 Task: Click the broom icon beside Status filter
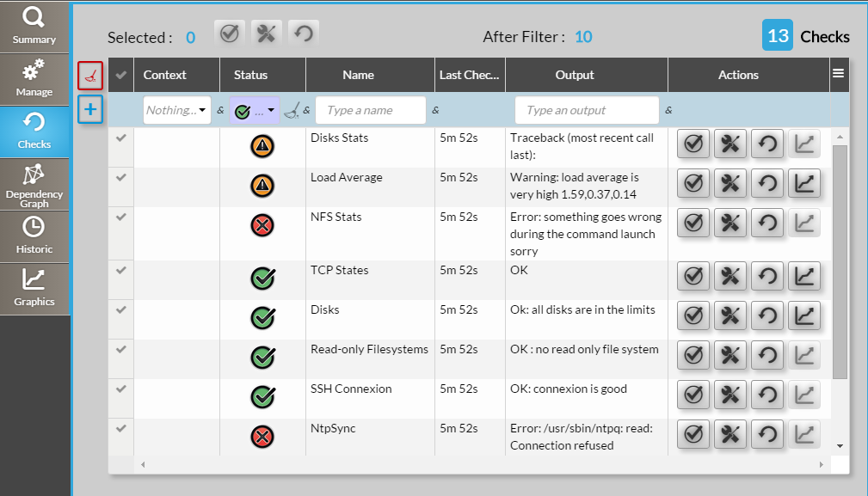click(292, 110)
